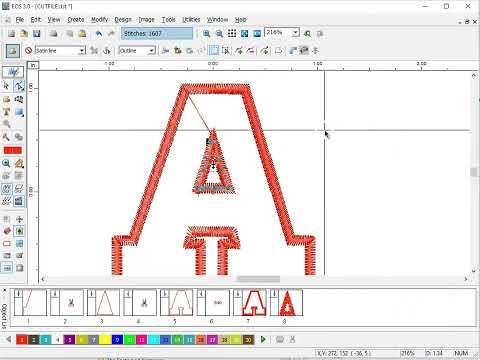
Task: Open the Tools menu
Action: [168, 20]
